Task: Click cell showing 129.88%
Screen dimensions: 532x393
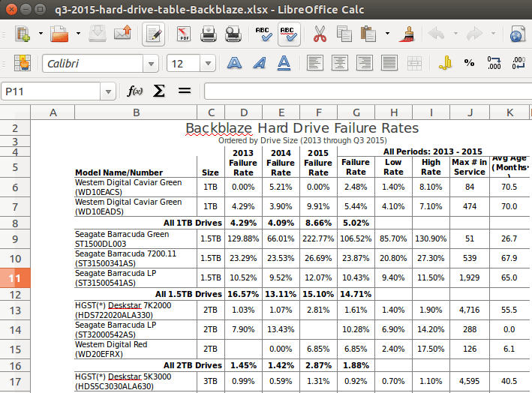Action: (x=243, y=238)
